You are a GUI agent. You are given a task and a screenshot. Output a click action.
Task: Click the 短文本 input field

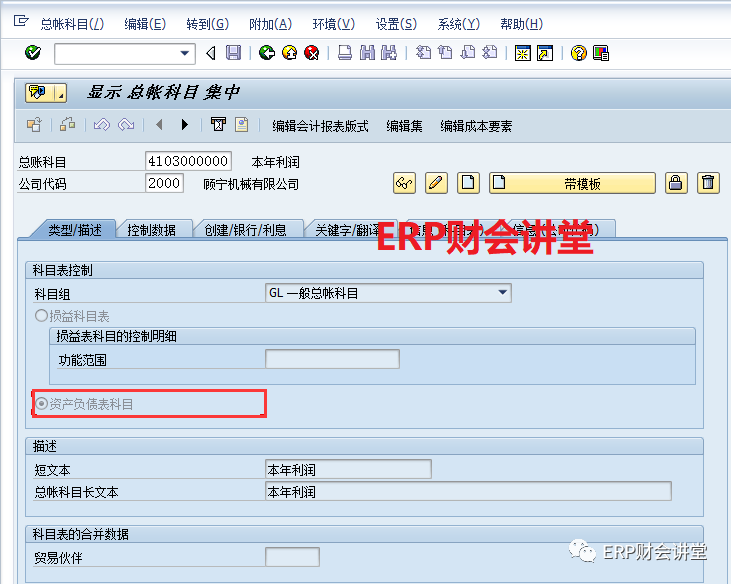pyautogui.click(x=348, y=470)
